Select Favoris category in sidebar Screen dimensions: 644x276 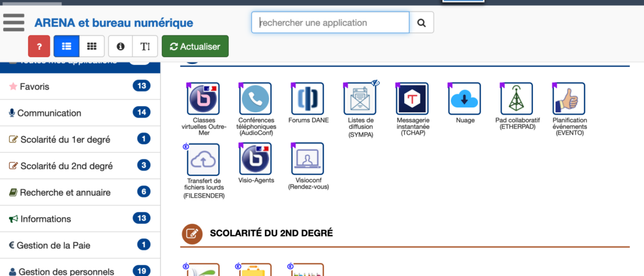pyautogui.click(x=80, y=86)
